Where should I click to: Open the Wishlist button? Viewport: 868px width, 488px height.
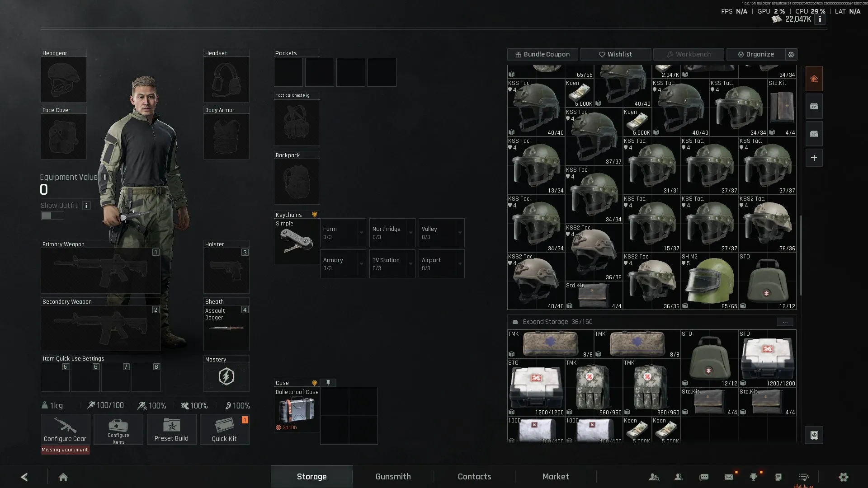point(616,54)
